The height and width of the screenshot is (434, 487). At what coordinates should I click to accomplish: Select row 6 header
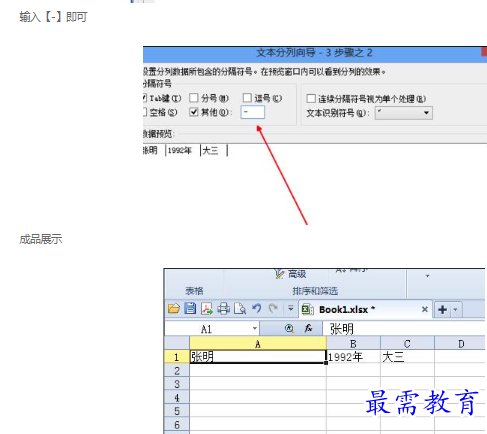pyautogui.click(x=177, y=425)
